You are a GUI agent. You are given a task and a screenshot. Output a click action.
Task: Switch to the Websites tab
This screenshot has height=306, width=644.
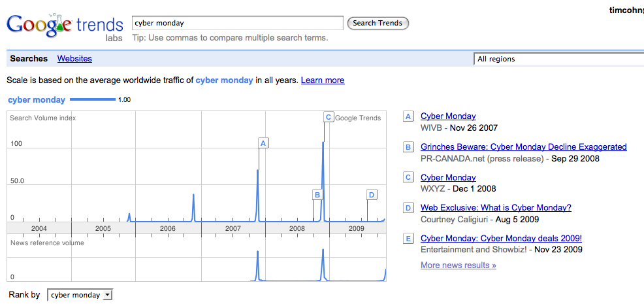74,59
